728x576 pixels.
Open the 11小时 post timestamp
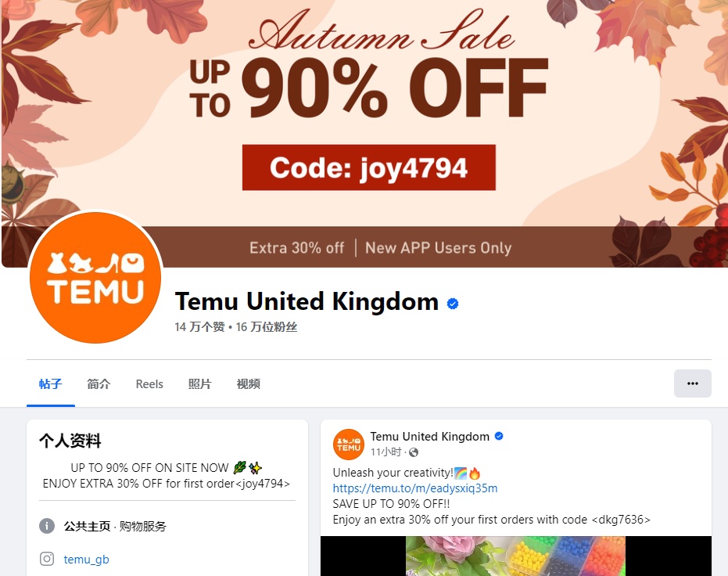point(386,452)
